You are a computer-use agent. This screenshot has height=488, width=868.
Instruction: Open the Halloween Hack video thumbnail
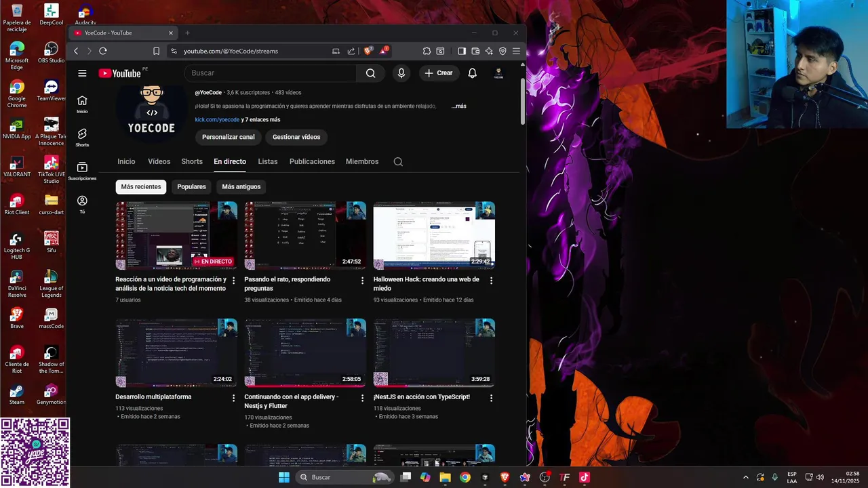[434, 236]
